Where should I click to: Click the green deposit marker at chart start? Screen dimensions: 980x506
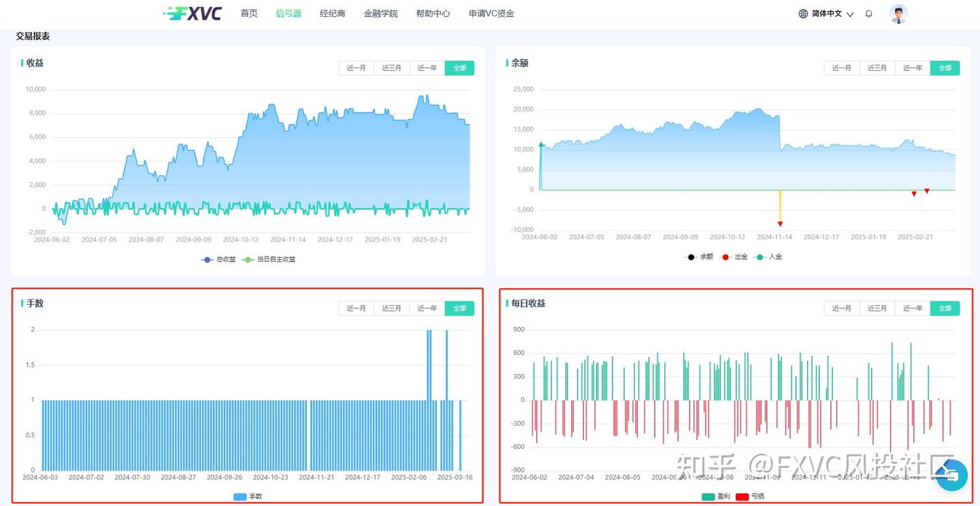[x=541, y=144]
